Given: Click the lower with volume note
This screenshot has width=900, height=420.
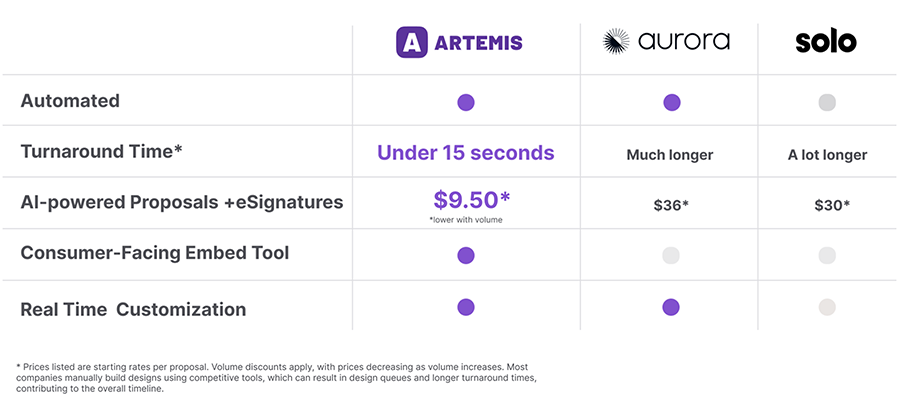Looking at the screenshot, I should [465, 220].
